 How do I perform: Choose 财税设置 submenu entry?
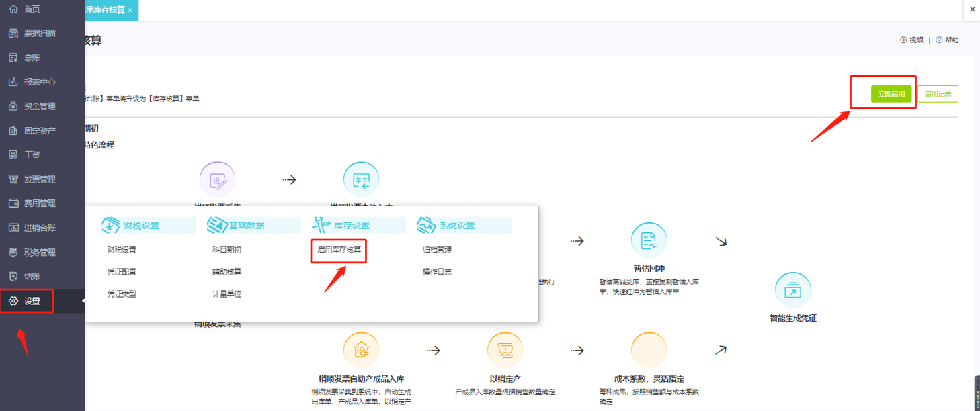(122, 250)
